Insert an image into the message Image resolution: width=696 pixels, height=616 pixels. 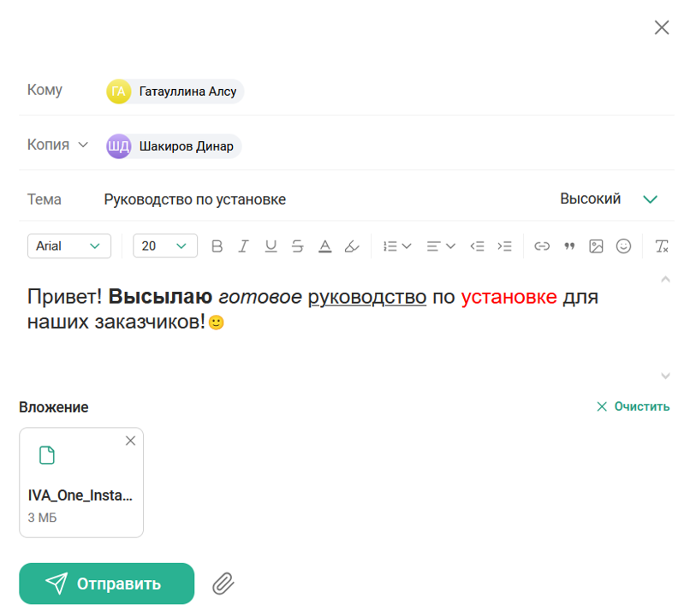pos(596,246)
